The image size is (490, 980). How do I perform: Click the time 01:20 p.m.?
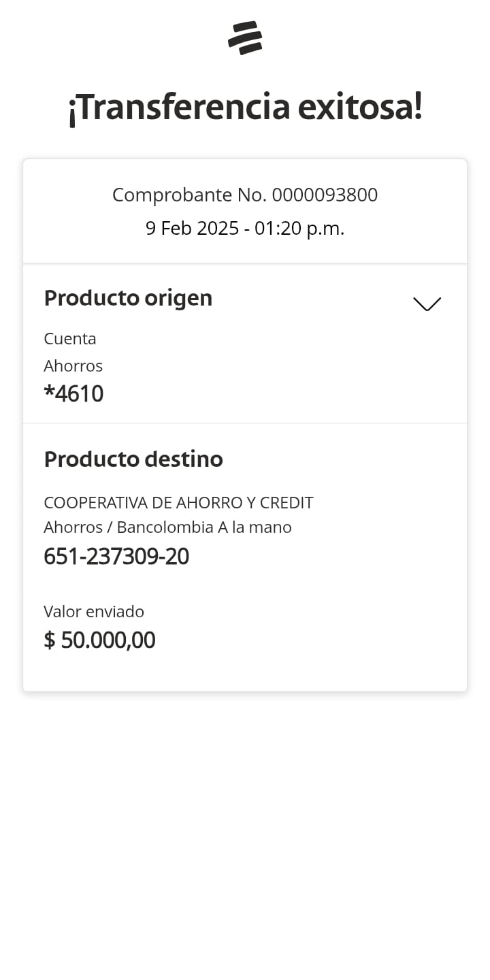point(299,229)
